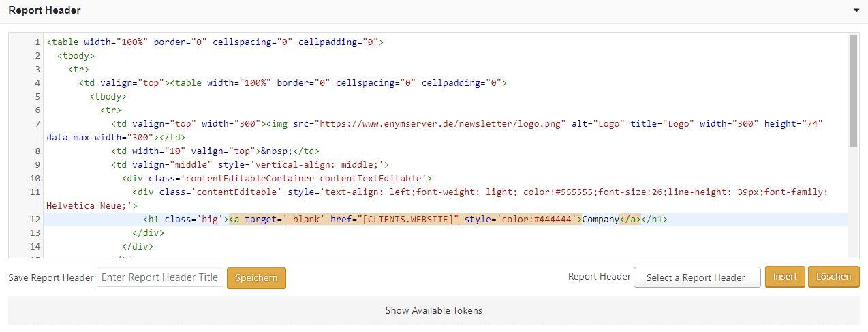
Task: Click the Report Header label beside dropdown
Action: 600,276
